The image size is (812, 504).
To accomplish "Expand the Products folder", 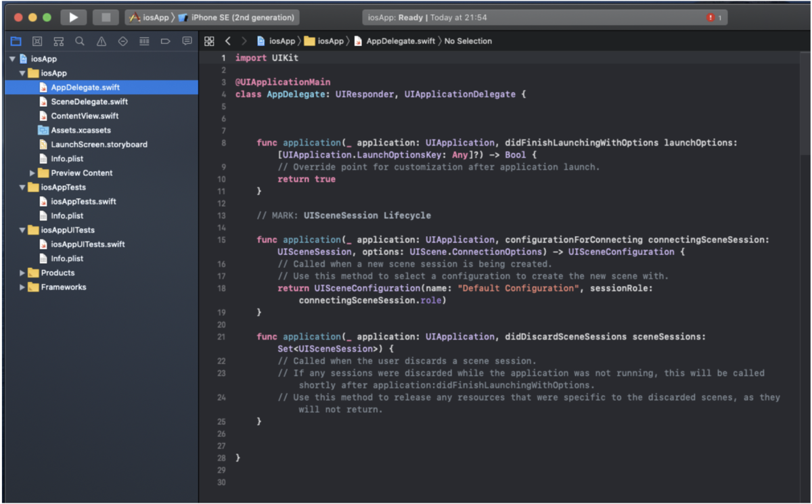I will [22, 273].
